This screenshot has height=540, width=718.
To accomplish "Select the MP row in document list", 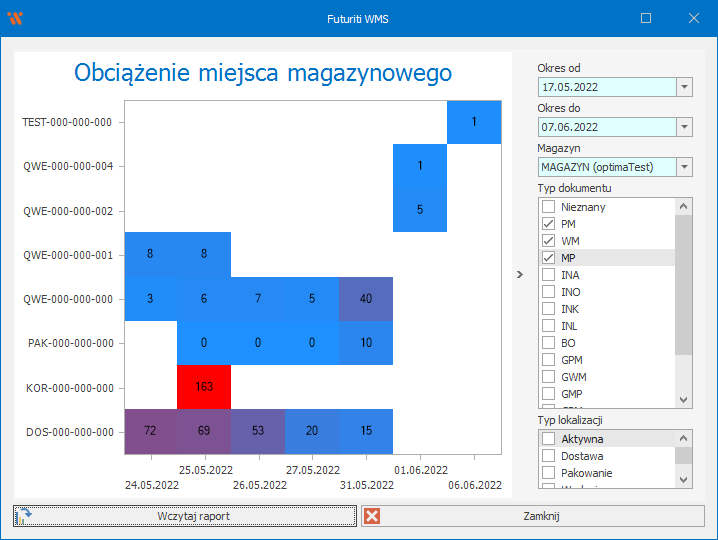I will click(610, 258).
